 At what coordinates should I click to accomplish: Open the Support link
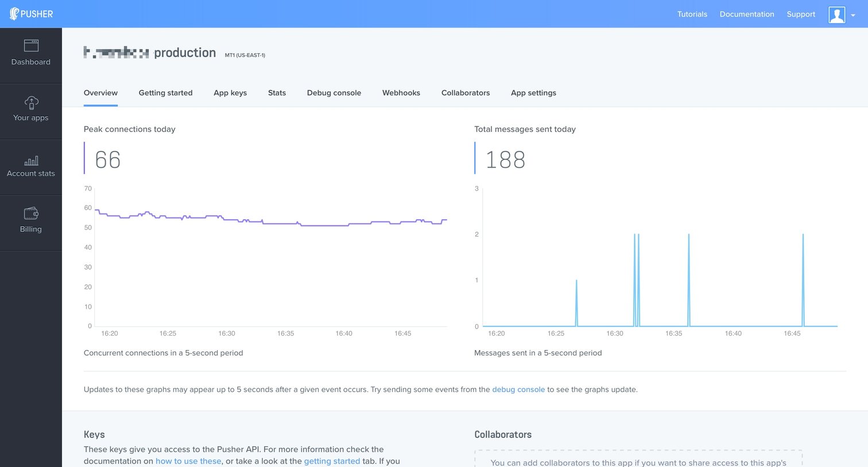[x=801, y=14]
